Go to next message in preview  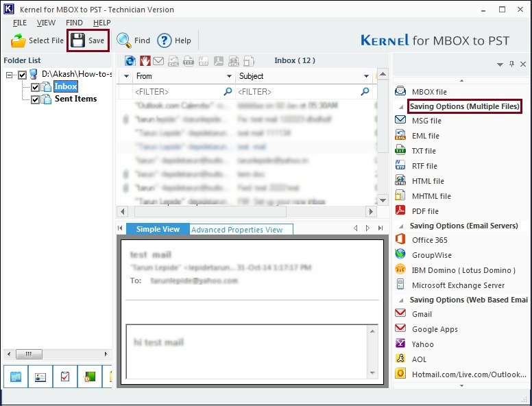[367, 228]
